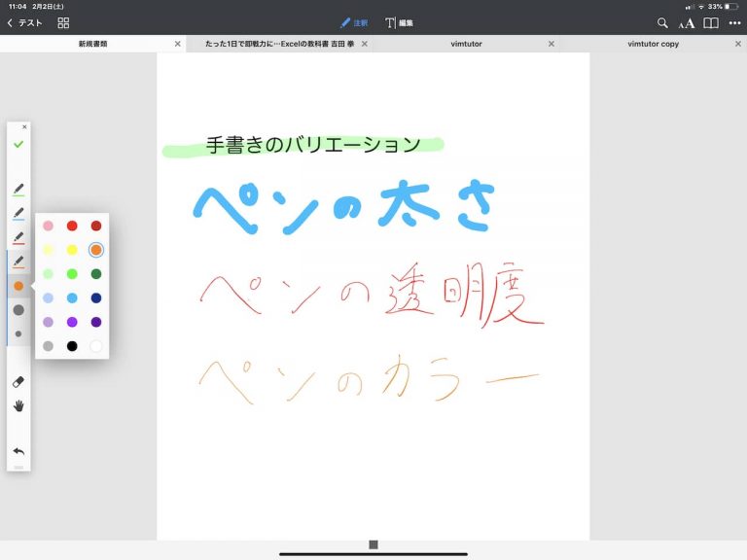Close the vimtutor tab

point(551,44)
